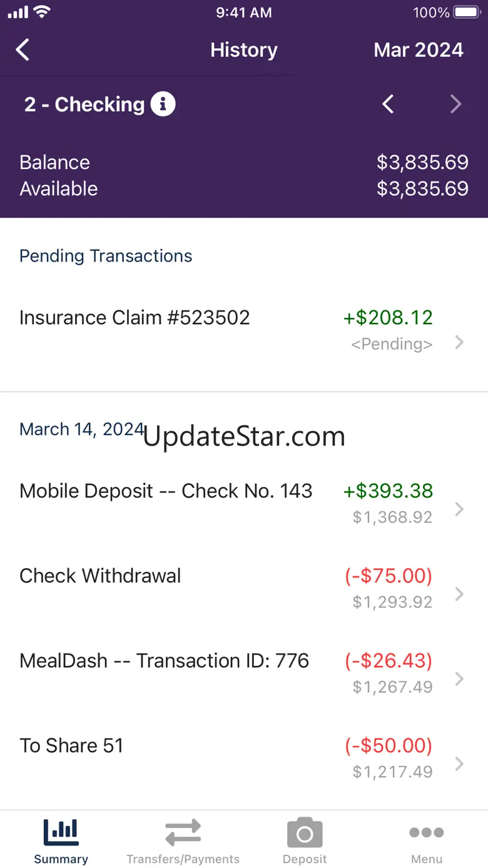Open the Menu three-dots icon

[x=427, y=832]
